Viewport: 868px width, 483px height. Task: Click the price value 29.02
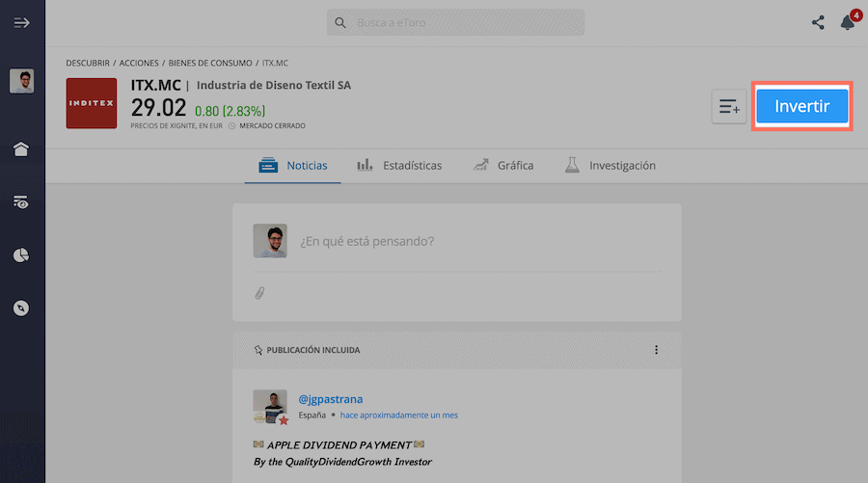click(x=158, y=107)
